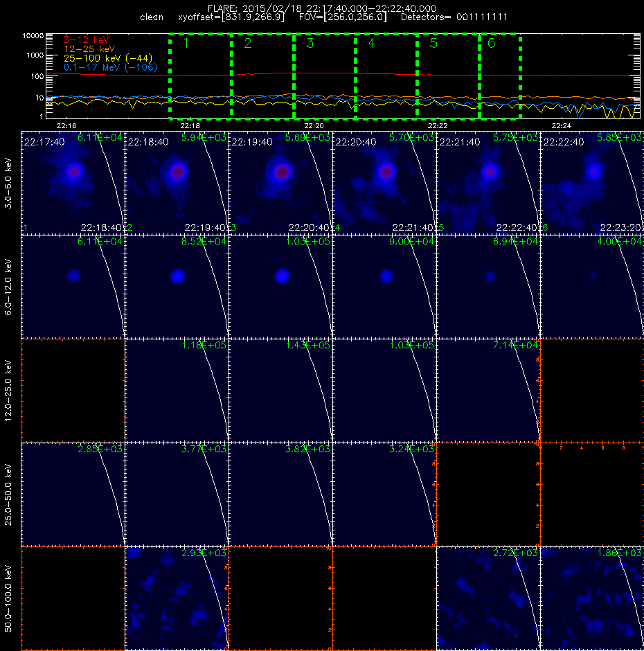
Task: Open the 12-25 keV image labeled 7.14E+04
Action: click(488, 391)
